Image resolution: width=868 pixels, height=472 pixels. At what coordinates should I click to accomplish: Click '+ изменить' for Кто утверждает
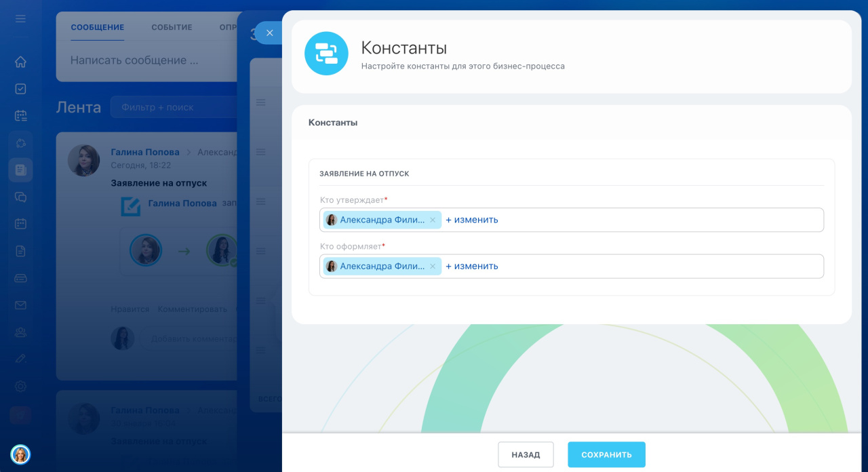click(472, 220)
